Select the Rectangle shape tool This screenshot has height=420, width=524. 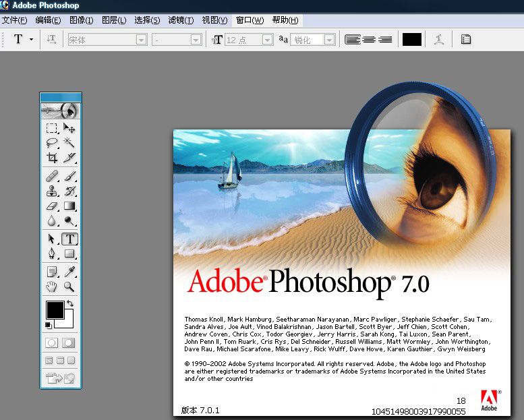(x=69, y=253)
